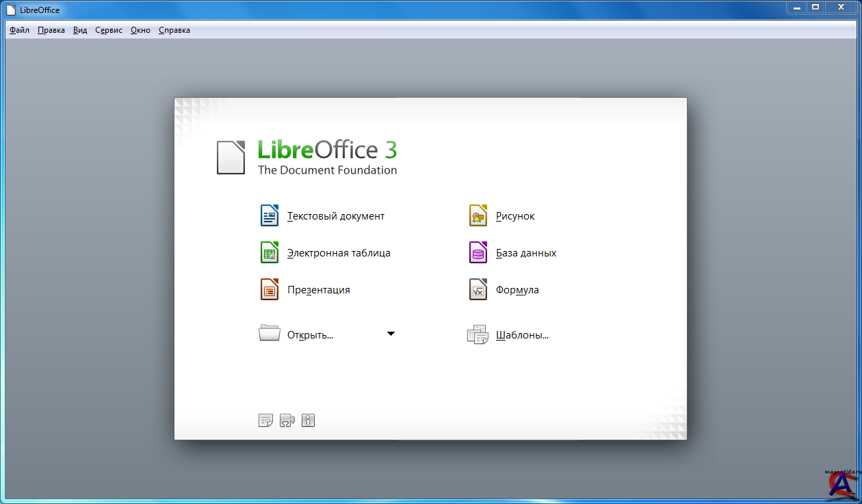The height and width of the screenshot is (504, 862).
Task: Click the Writer text document icon
Action: tap(270, 215)
